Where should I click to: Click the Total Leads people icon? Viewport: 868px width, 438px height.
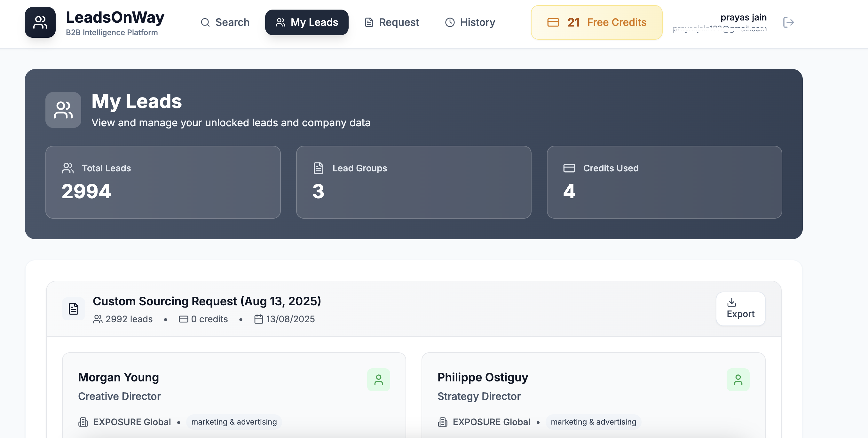pyautogui.click(x=68, y=168)
